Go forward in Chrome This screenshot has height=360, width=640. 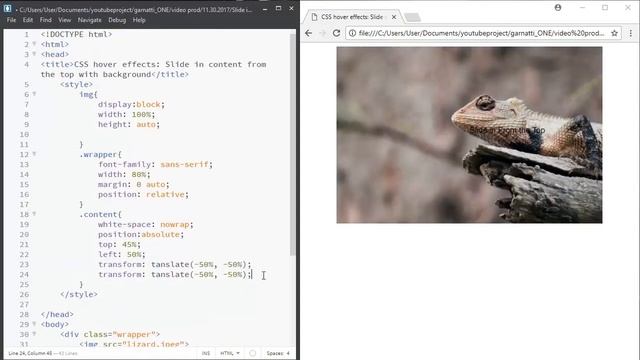[322, 33]
